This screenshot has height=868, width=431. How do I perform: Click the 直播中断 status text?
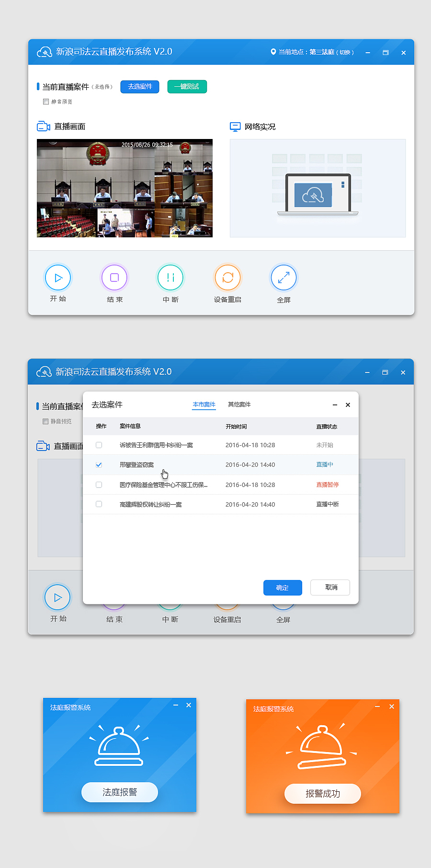[x=328, y=504]
